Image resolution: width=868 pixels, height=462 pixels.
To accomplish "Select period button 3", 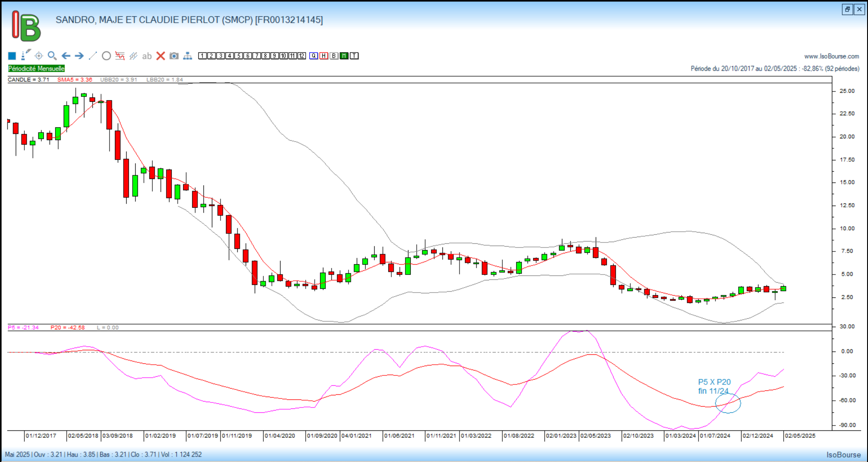I will (x=220, y=56).
